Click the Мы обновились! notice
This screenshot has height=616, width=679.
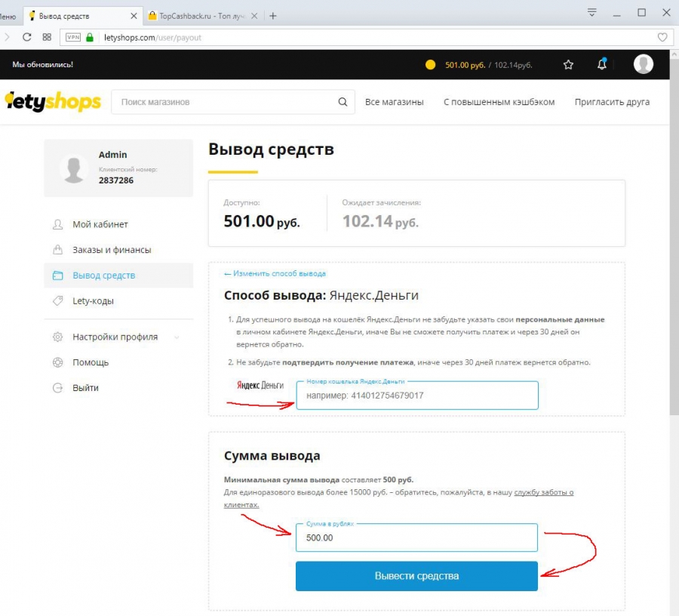42,65
